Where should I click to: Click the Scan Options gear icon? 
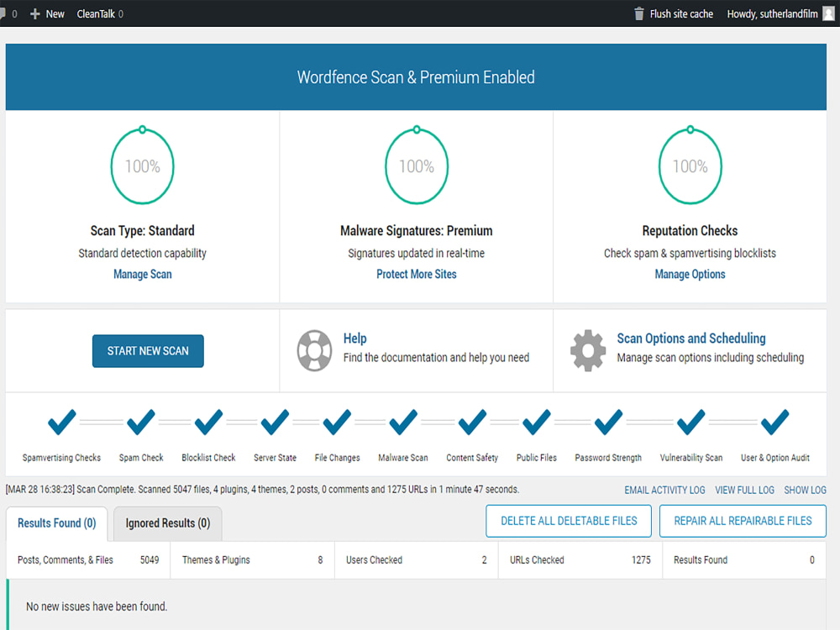588,350
